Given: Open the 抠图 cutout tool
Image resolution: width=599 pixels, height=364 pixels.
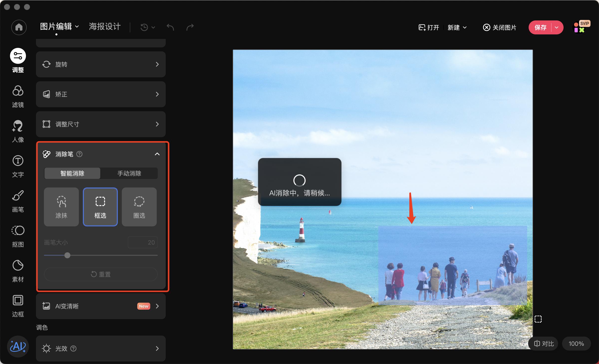Looking at the screenshot, I should pyautogui.click(x=18, y=236).
